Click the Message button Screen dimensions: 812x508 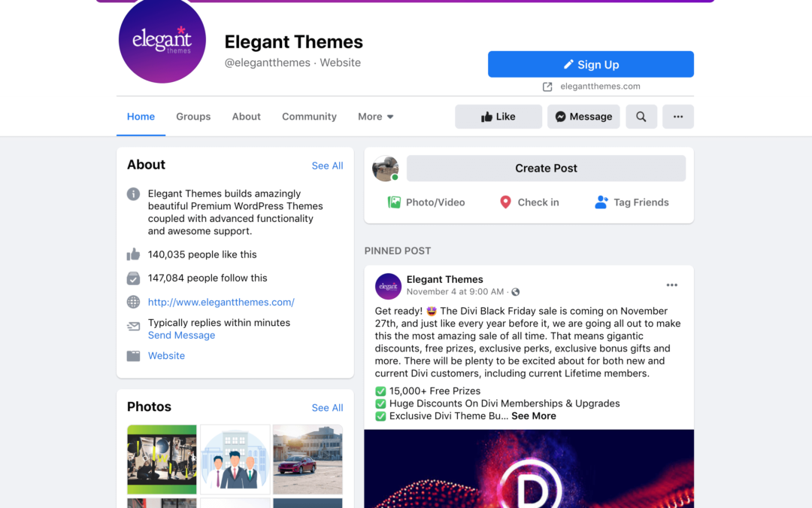pyautogui.click(x=583, y=117)
